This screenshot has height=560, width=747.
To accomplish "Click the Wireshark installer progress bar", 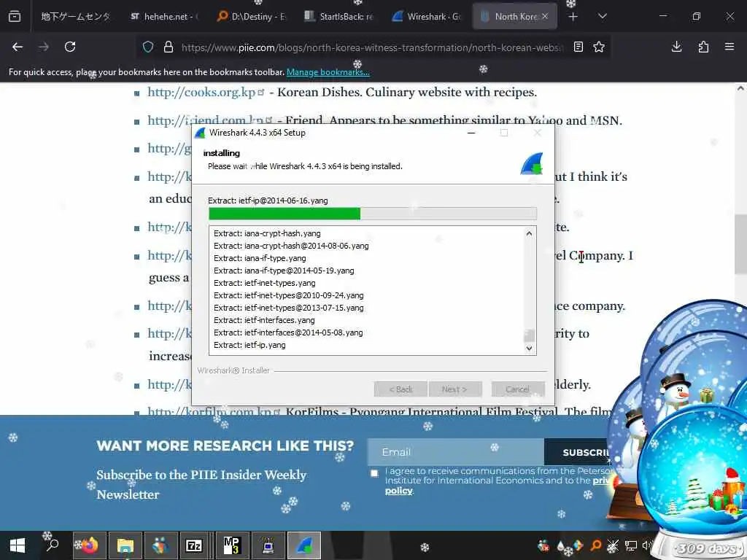I will [373, 214].
